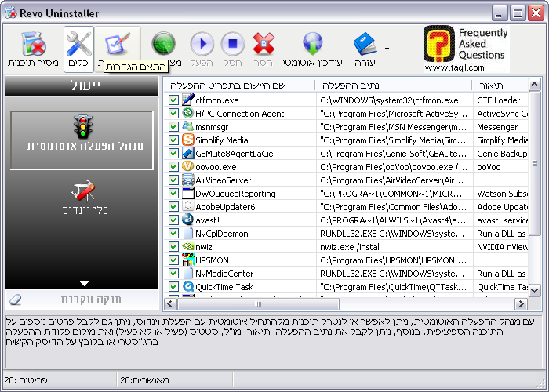Viewport: 549px width, 392px height.
Task: Click the DWQueuedReporting window icon
Action: tap(188, 193)
